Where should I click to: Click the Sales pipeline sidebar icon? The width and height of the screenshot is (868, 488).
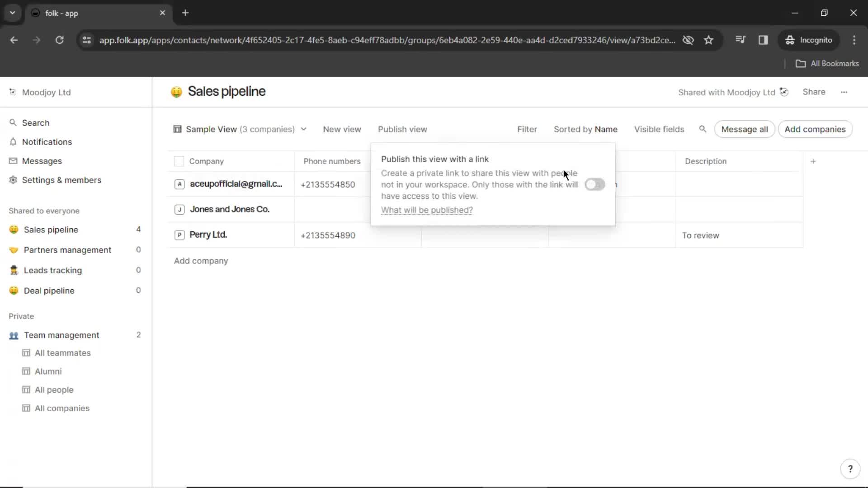14,230
